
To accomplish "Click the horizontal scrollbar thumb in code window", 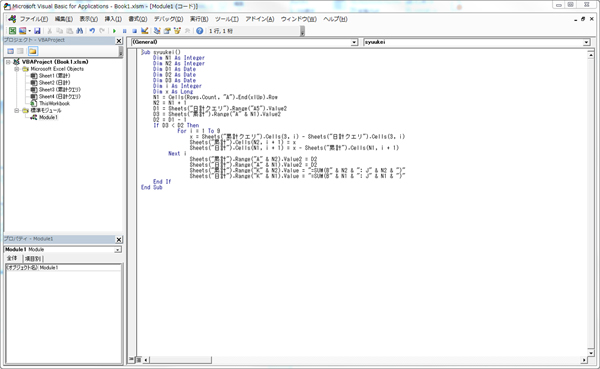I will [181, 360].
